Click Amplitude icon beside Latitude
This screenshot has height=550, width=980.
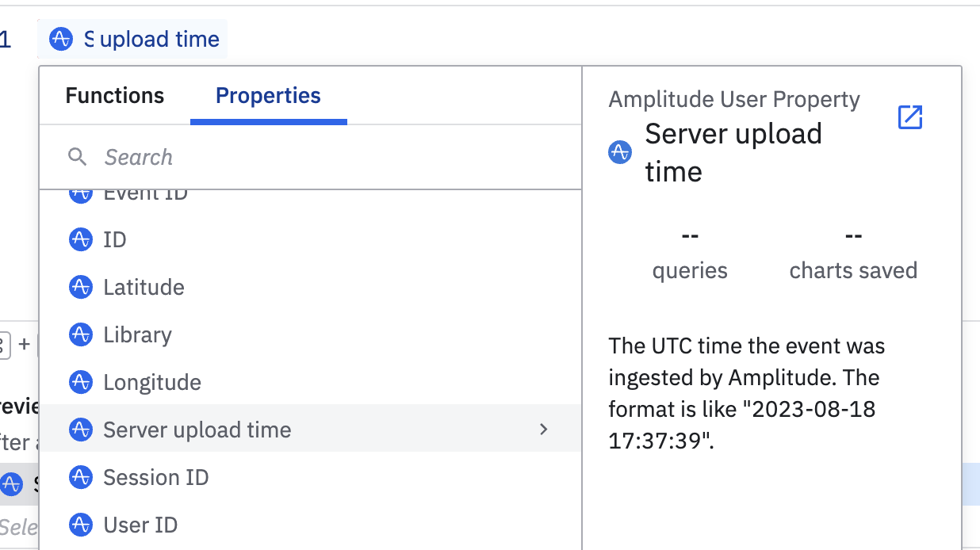[x=81, y=287]
